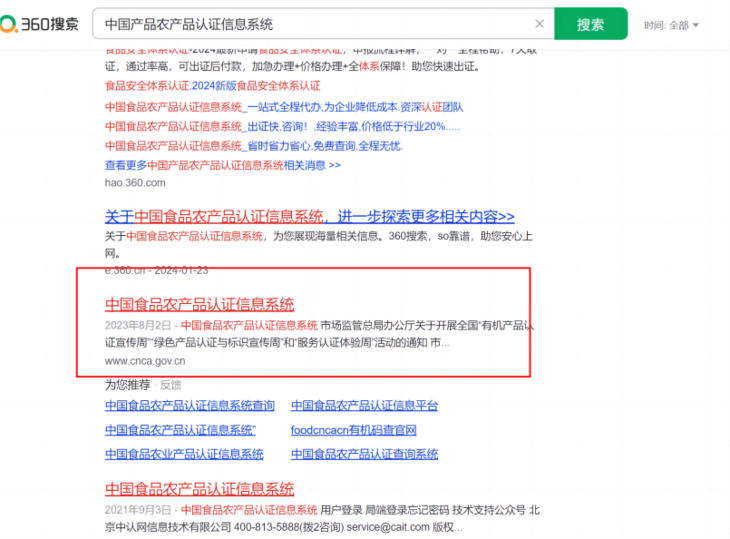Open the highlighted 中国食品农产品认证信息系统 result title
This screenshot has height=539, width=730.
click(200, 304)
